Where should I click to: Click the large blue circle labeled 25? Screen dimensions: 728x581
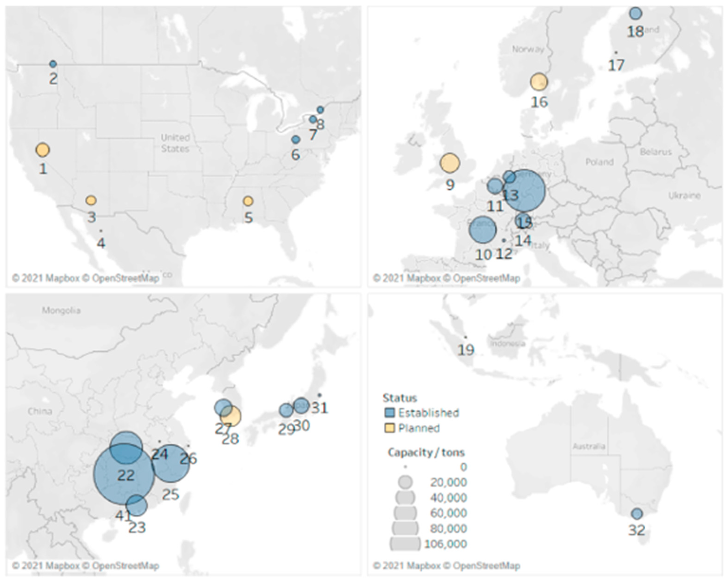171,464
